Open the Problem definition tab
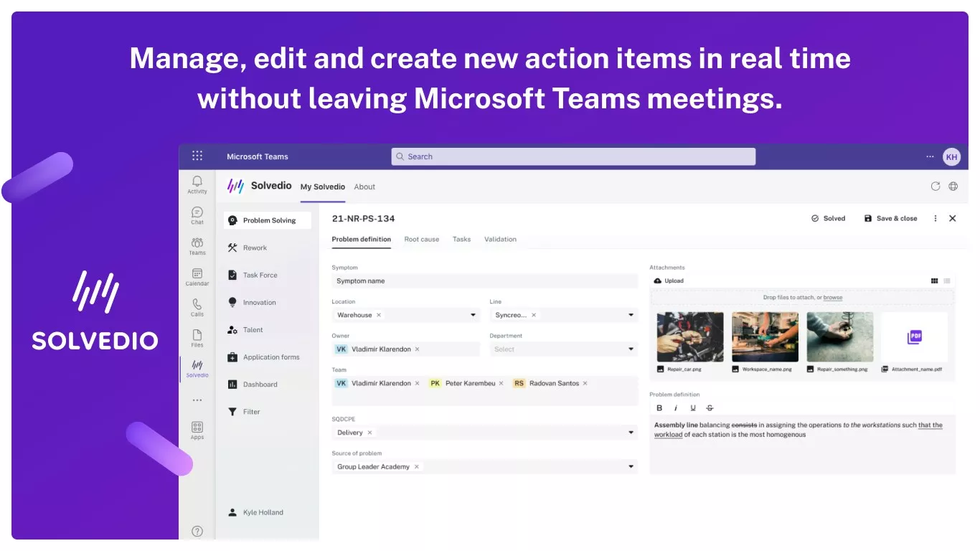Screen dimensions: 980x551 tap(362, 240)
